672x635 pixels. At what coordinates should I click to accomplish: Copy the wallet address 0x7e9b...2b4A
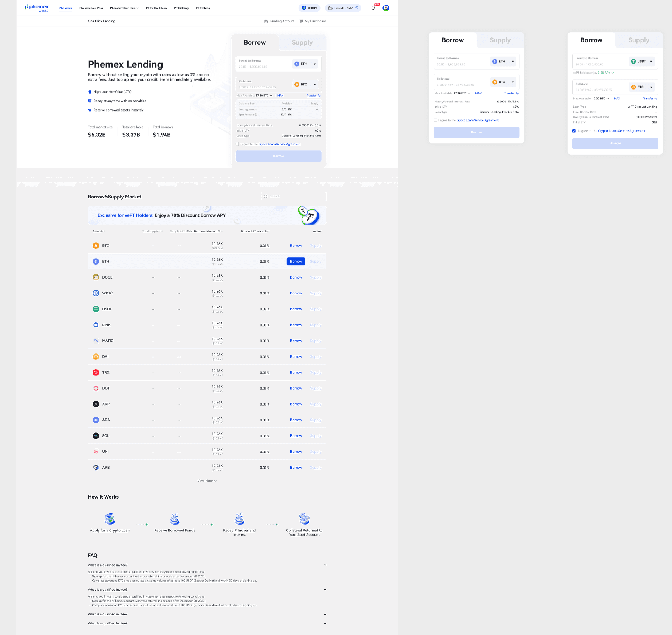[x=356, y=8]
